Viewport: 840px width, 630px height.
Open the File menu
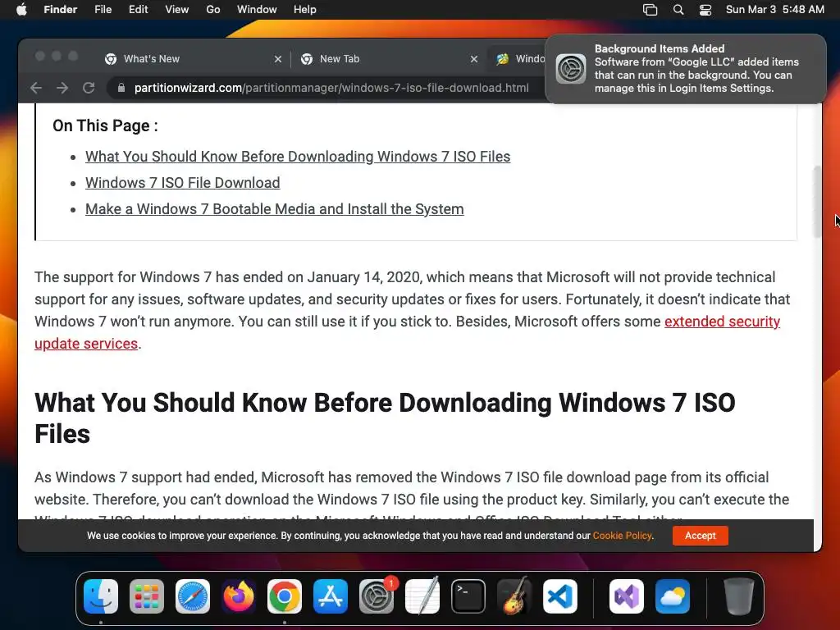(103, 10)
